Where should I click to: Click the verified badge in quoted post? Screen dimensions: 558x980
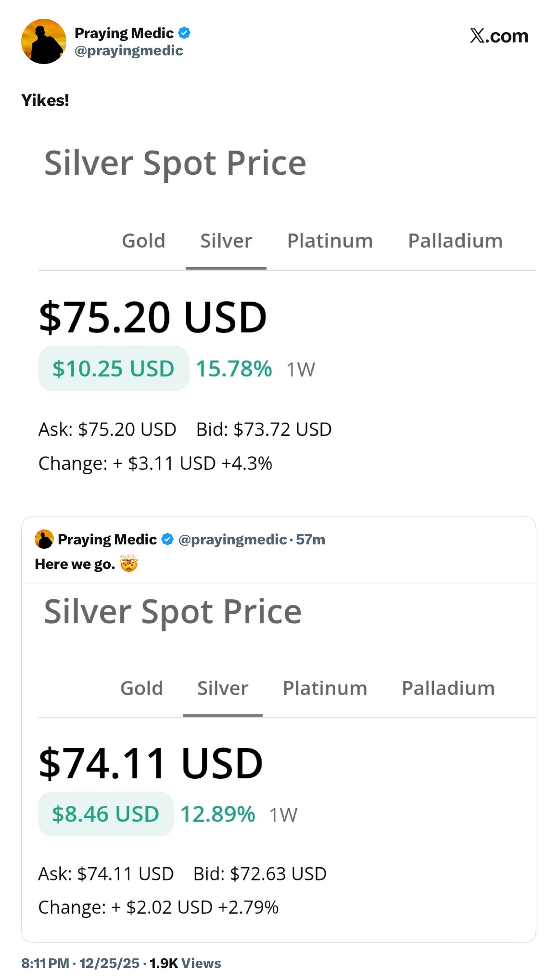[x=167, y=539]
